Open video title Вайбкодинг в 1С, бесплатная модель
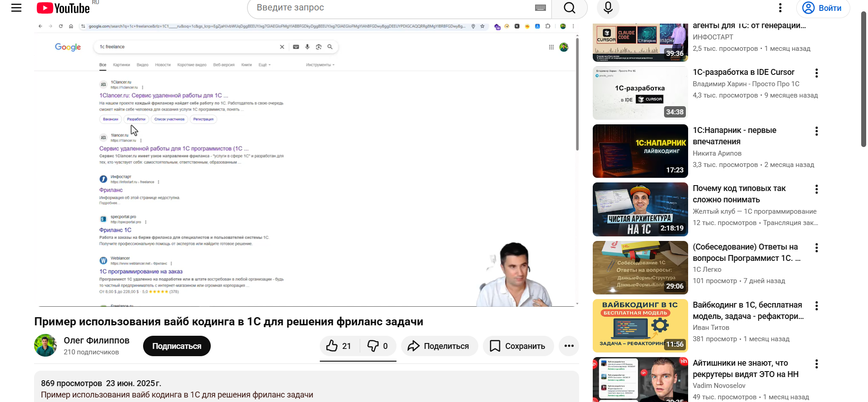Image resolution: width=868 pixels, height=402 pixels. click(x=748, y=310)
